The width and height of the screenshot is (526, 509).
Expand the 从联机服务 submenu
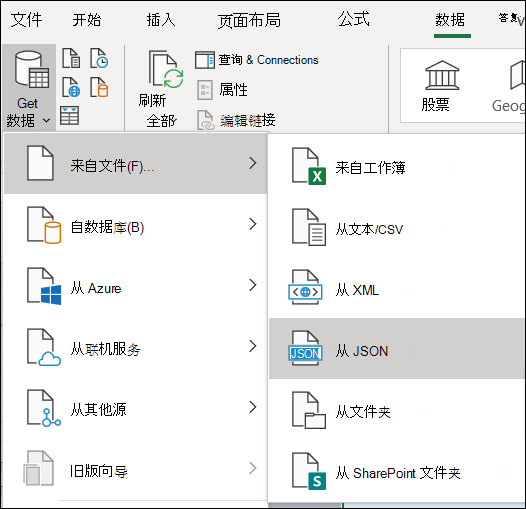point(136,346)
